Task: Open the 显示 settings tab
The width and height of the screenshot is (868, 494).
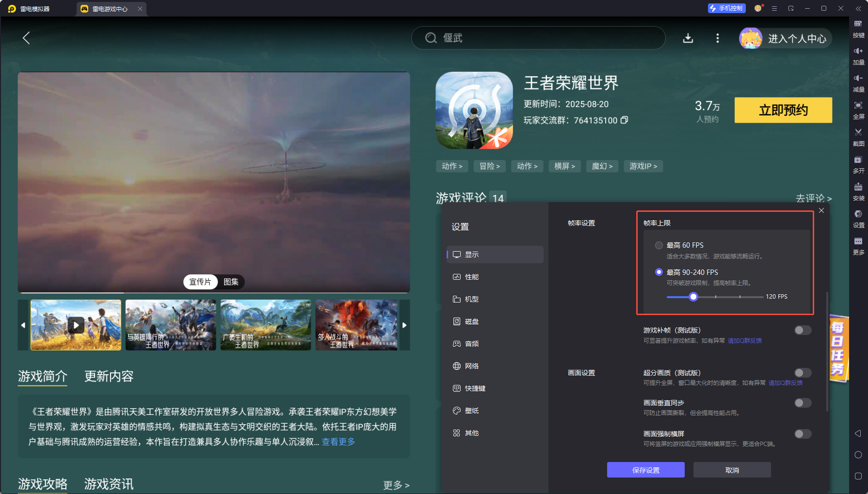Action: point(495,255)
